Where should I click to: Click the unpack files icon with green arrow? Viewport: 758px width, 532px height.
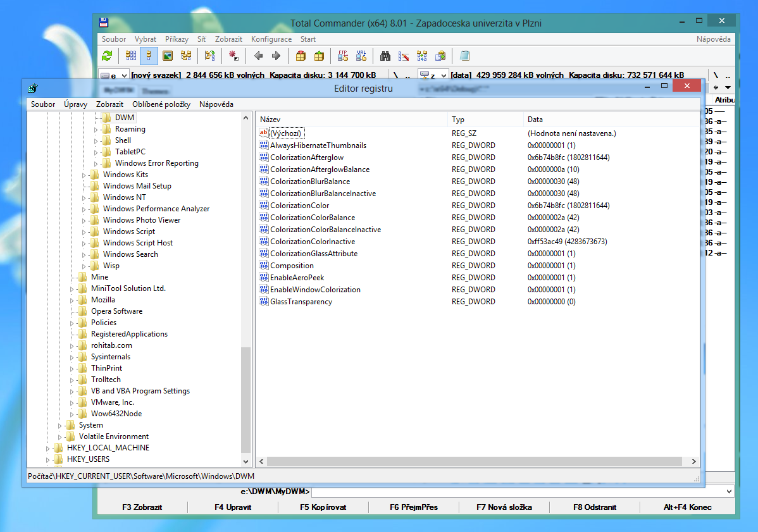[x=319, y=56]
